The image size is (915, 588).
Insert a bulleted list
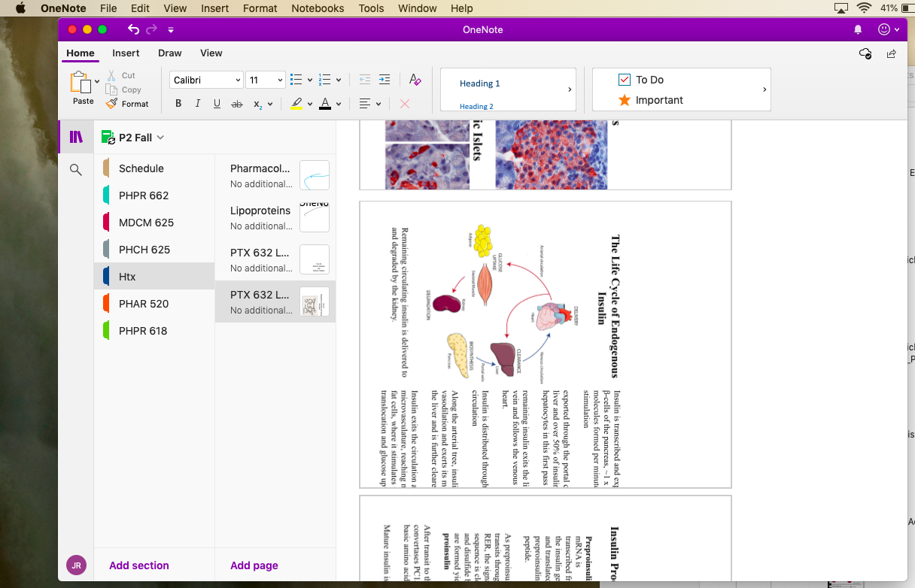click(296, 80)
